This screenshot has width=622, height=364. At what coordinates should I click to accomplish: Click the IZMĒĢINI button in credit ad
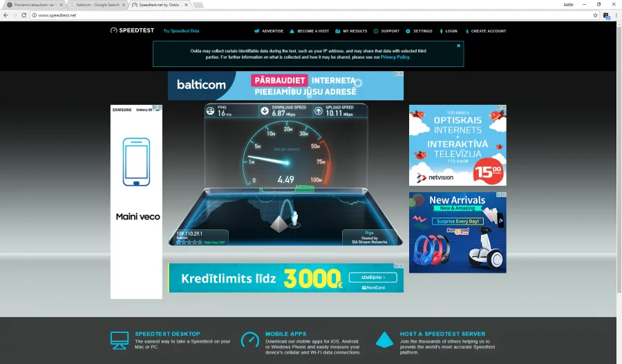pos(373,277)
